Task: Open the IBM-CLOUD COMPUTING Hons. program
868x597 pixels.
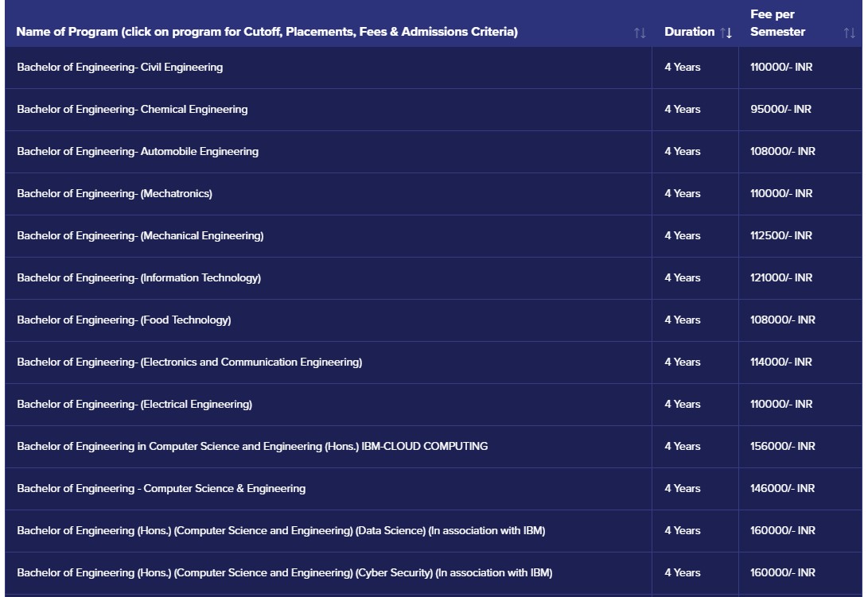Action: (252, 447)
